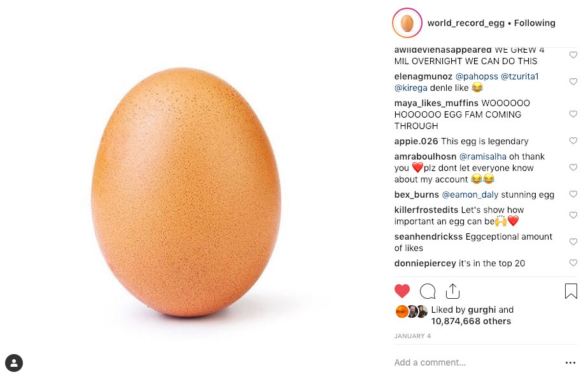Like the donniepiercey comment
Image resolution: width=588 pixels, height=377 pixels.
pyautogui.click(x=573, y=263)
